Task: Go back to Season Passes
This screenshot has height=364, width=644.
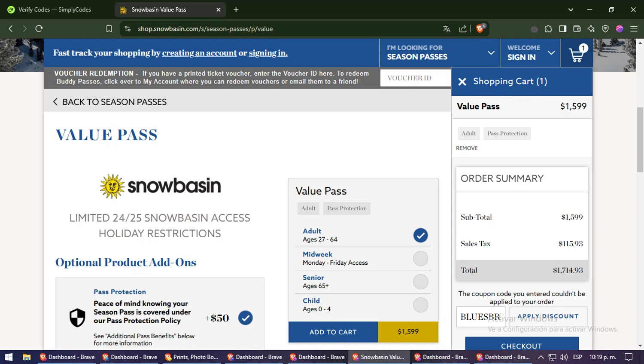Action: tap(110, 102)
